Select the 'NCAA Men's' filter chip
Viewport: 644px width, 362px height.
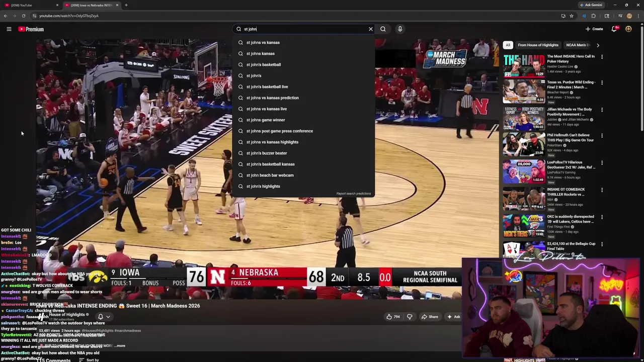pyautogui.click(x=578, y=45)
